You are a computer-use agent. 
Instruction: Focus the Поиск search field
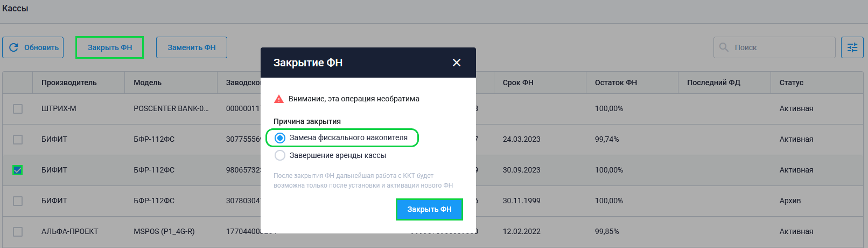774,47
